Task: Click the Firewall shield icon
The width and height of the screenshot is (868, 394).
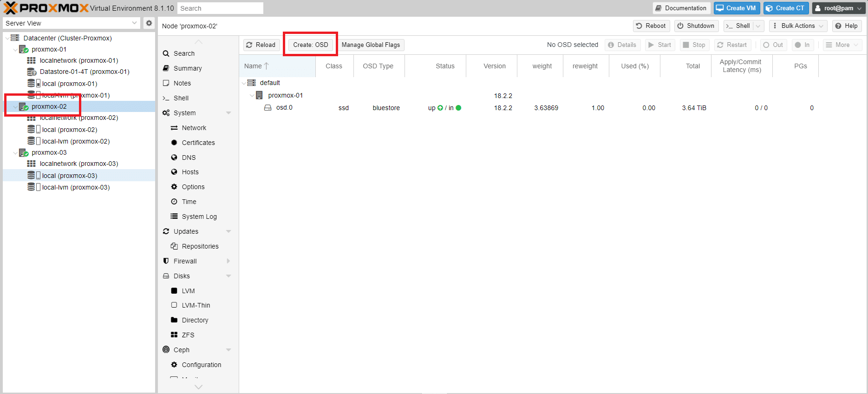Action: pos(166,261)
